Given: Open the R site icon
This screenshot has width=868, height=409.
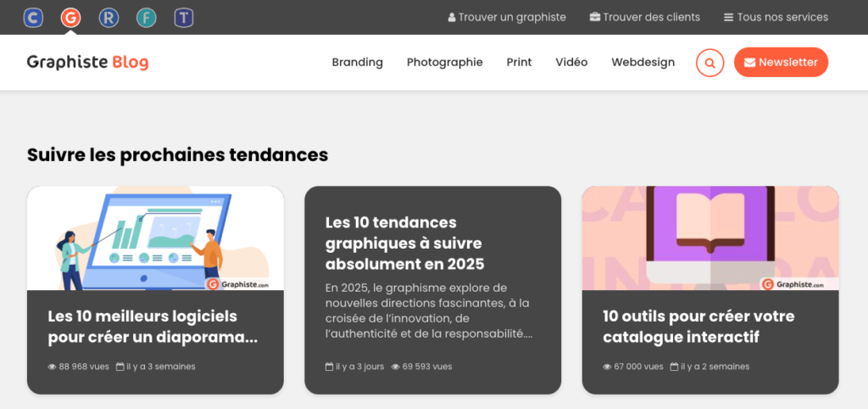Looking at the screenshot, I should [x=108, y=17].
